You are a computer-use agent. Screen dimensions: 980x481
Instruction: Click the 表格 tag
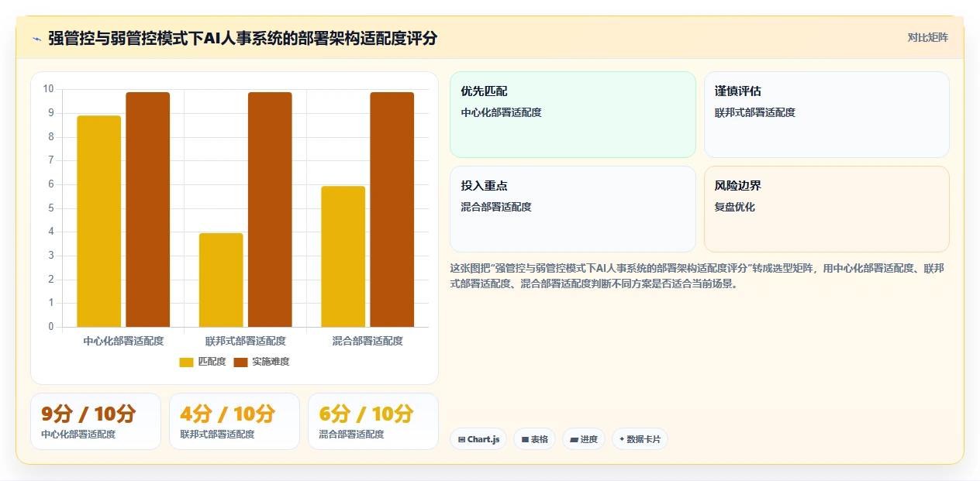[534, 439]
